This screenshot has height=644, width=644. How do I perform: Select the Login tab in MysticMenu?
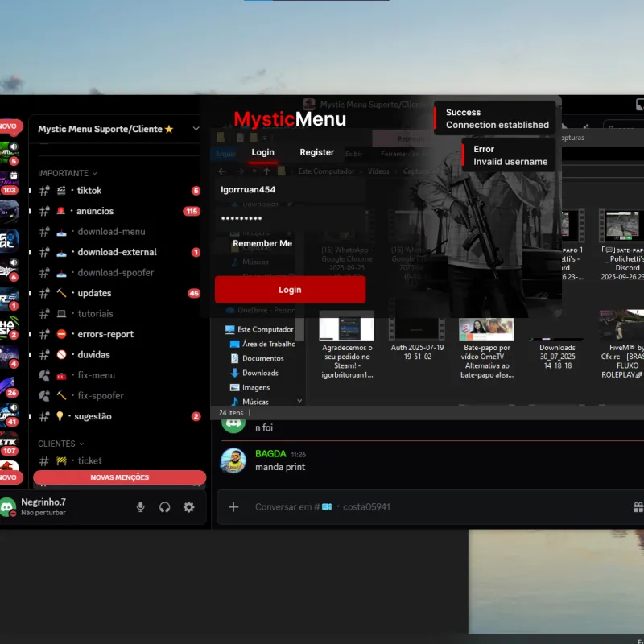(x=262, y=152)
